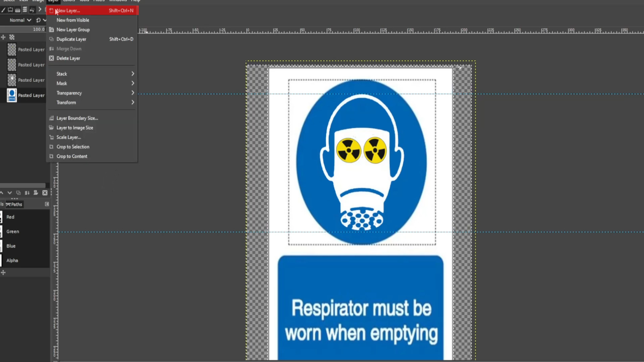Select the Green channel
644x362 pixels.
[25, 231]
